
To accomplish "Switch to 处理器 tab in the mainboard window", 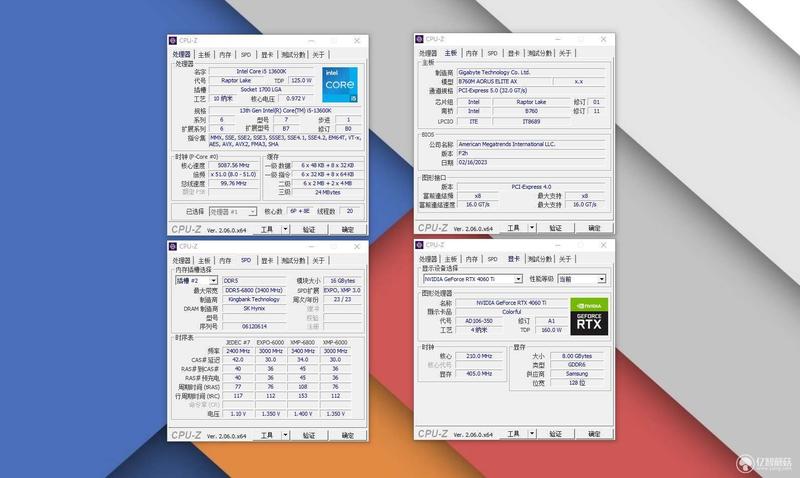I will pyautogui.click(x=428, y=53).
